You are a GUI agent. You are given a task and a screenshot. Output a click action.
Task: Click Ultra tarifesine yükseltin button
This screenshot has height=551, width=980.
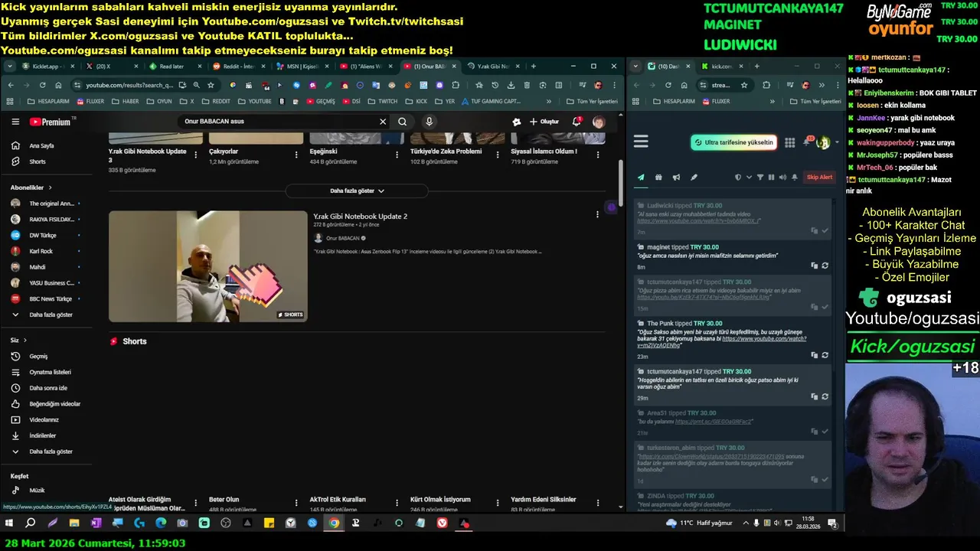733,142
